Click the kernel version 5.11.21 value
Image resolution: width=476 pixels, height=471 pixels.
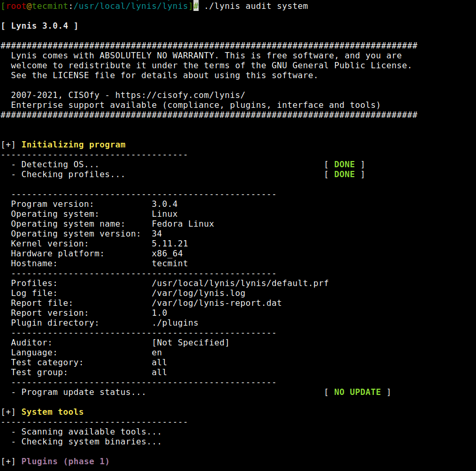tap(169, 244)
